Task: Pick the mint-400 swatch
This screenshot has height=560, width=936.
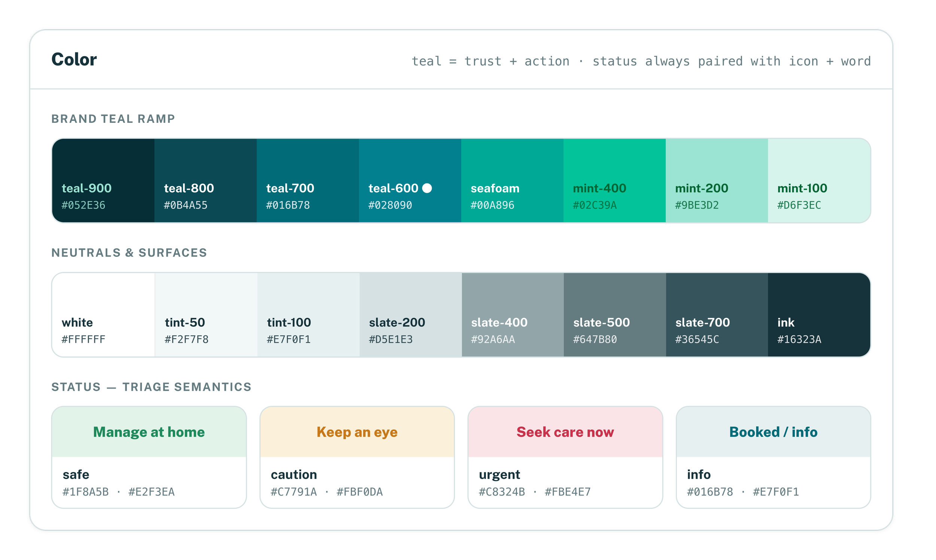Action: click(x=614, y=180)
